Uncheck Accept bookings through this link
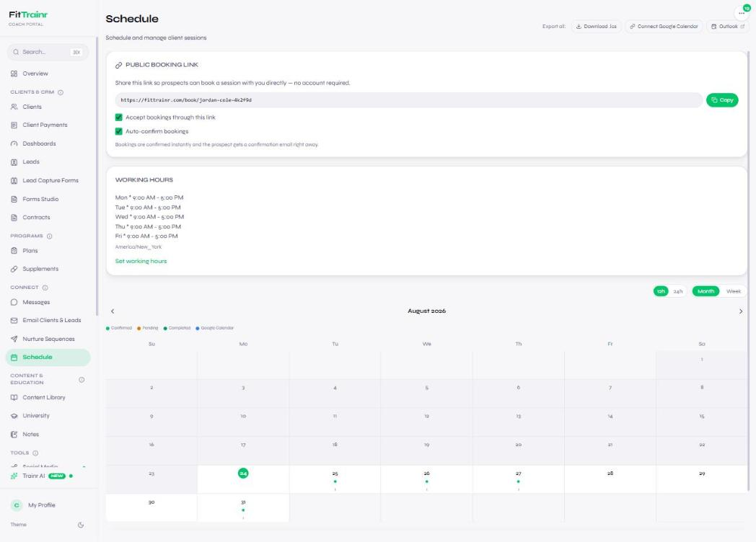Viewport: 756px width, 542px height. coord(118,117)
